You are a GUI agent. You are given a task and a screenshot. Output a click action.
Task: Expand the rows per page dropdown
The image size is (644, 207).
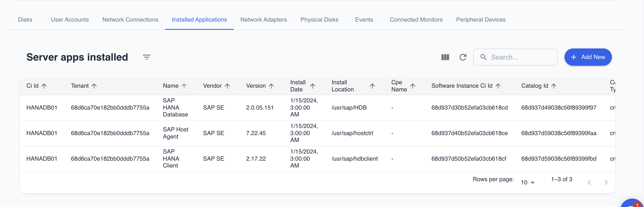coord(528,182)
